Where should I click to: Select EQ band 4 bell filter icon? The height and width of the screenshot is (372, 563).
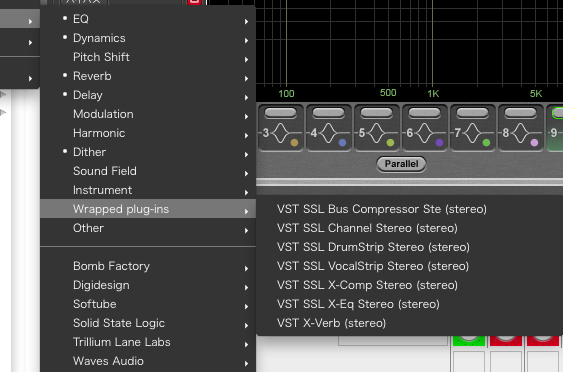coord(328,133)
